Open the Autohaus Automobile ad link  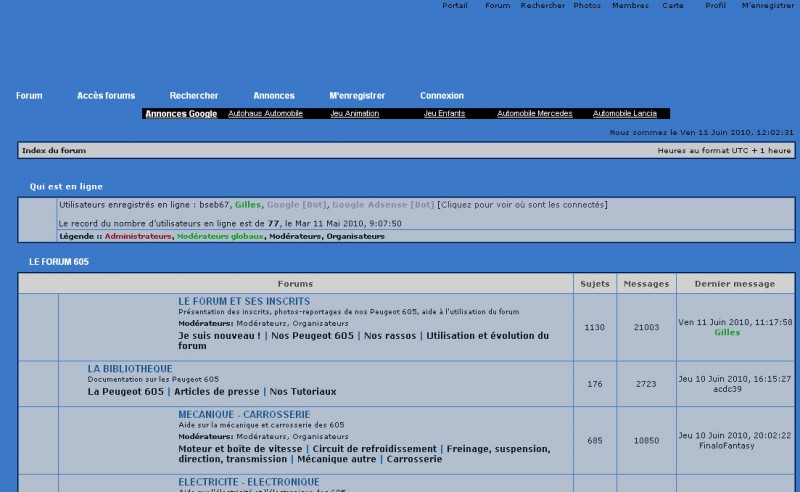[x=265, y=113]
